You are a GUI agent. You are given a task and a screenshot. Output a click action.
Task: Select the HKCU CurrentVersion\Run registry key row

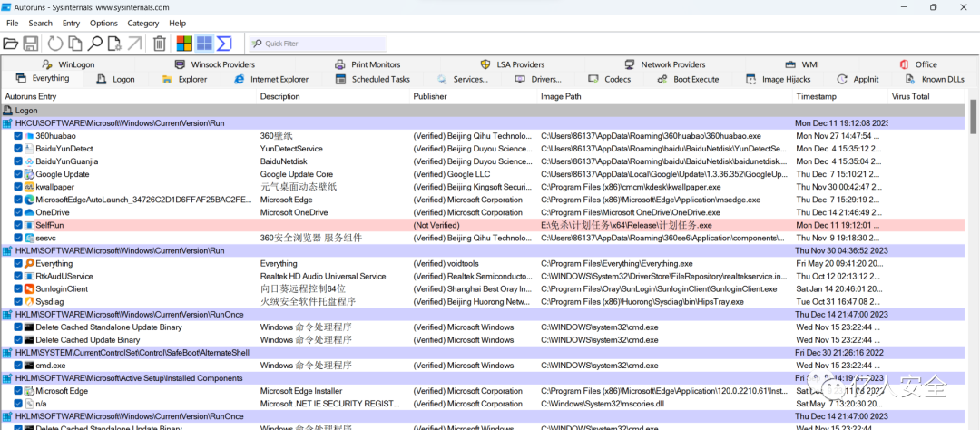tap(483, 123)
